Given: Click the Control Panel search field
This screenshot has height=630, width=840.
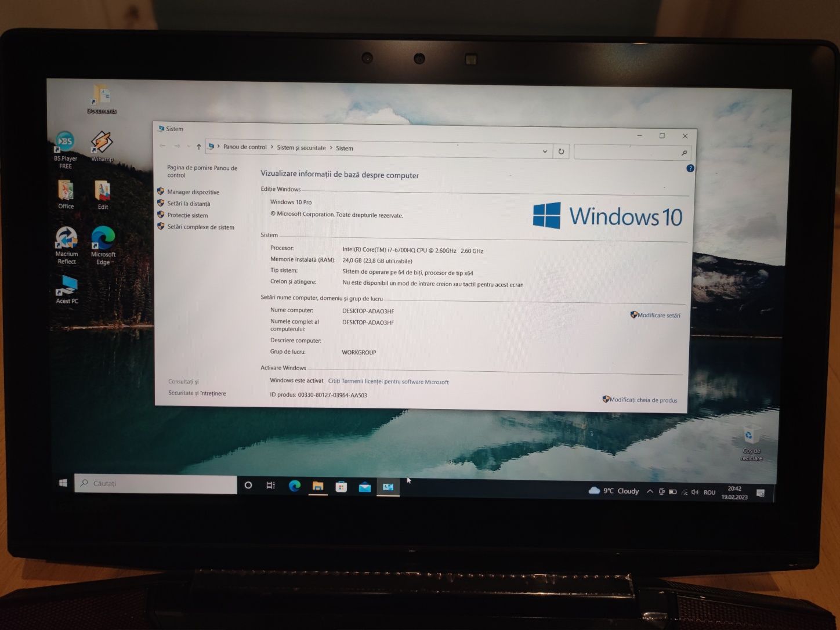Looking at the screenshot, I should pyautogui.click(x=631, y=152).
